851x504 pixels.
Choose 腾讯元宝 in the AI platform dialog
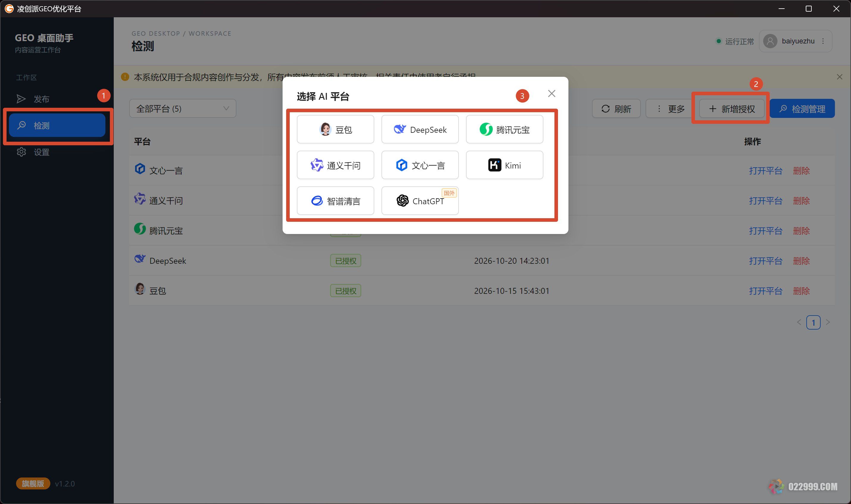click(x=504, y=129)
